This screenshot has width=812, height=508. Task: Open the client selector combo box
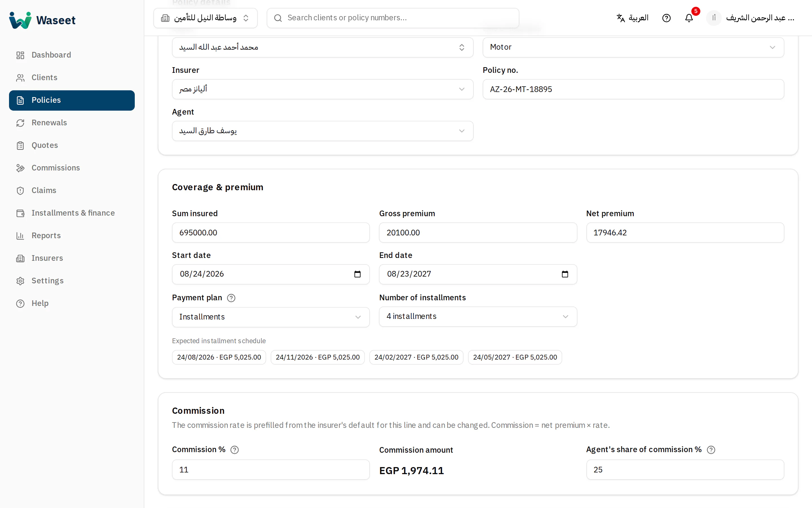click(x=323, y=47)
